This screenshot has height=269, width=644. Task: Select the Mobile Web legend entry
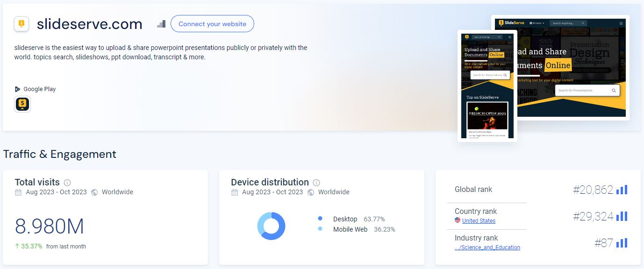[x=350, y=229]
